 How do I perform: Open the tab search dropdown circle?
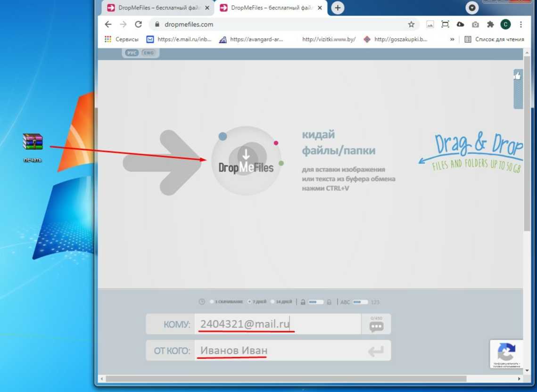(x=472, y=8)
